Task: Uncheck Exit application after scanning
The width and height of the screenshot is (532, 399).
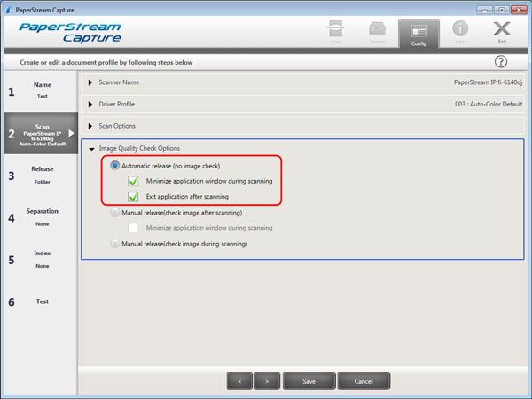Action: click(133, 197)
